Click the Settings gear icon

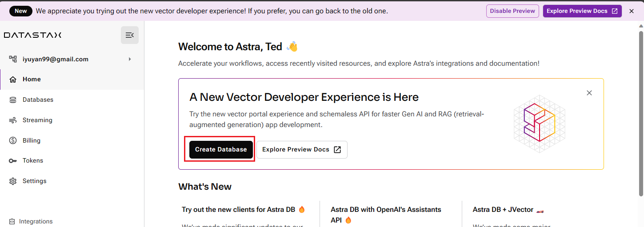coord(13,181)
